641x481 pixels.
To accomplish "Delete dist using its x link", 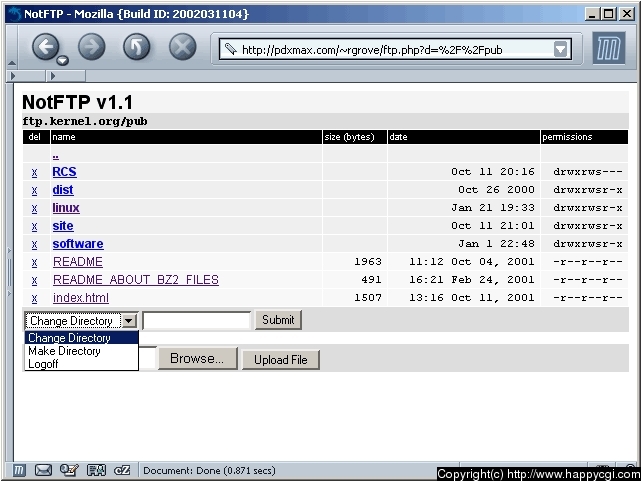I will click(x=34, y=190).
